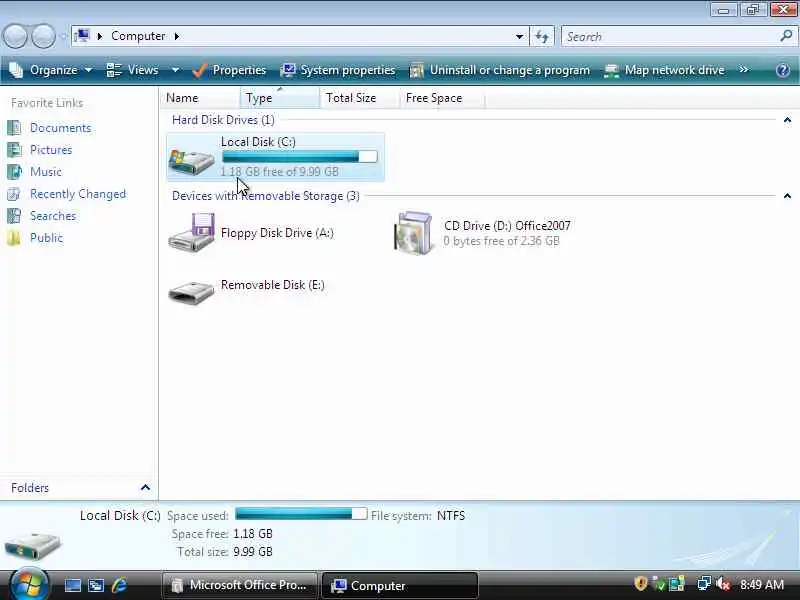Image resolution: width=800 pixels, height=600 pixels.
Task: Open the Views dropdown arrow
Action: 175,70
